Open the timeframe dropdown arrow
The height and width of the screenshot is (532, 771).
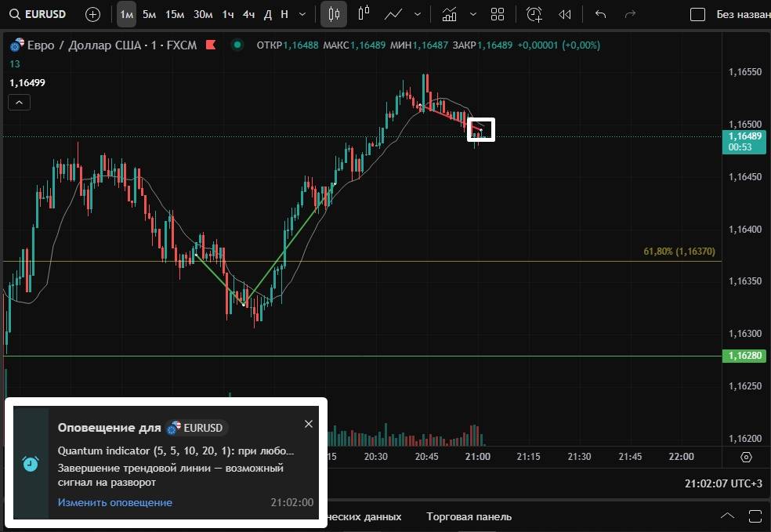point(303,14)
